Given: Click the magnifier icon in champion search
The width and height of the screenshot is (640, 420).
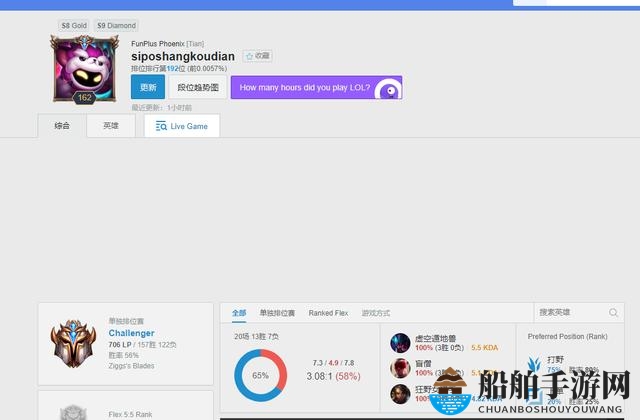Looking at the screenshot, I should (x=613, y=313).
